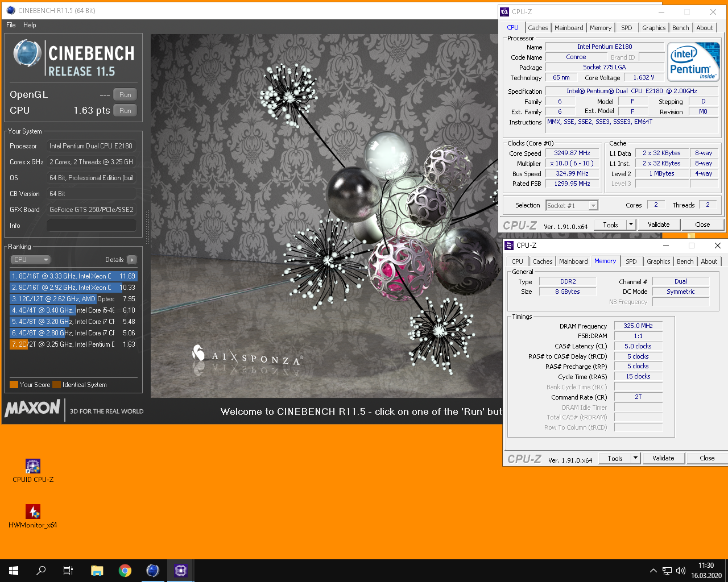The height and width of the screenshot is (582, 728).
Task: Open the Cinebench File menu
Action: tap(11, 25)
